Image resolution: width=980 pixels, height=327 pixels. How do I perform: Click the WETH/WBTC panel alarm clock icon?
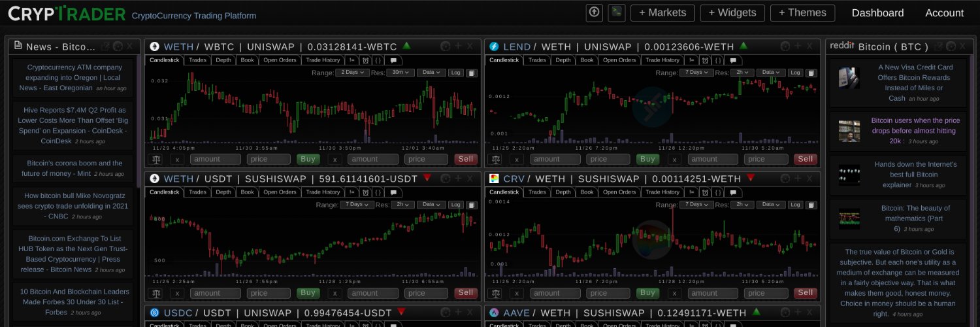tap(366, 60)
